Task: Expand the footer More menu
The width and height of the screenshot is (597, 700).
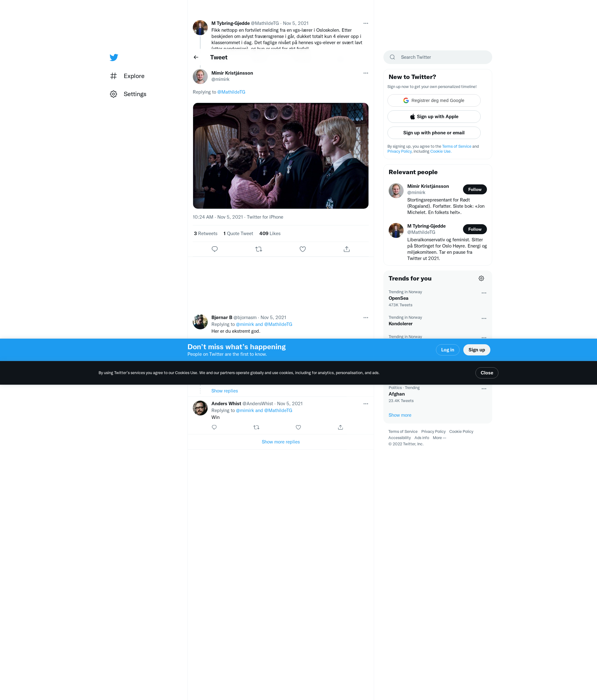Action: tap(439, 438)
